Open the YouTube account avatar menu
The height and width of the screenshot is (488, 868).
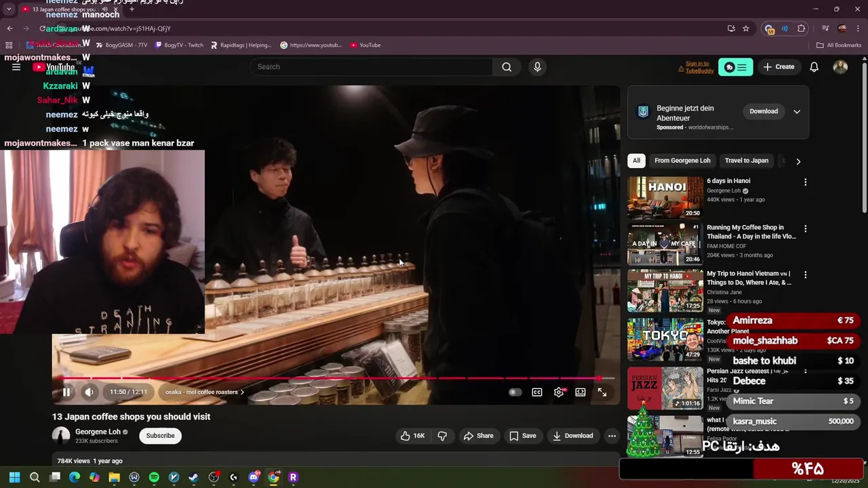point(840,67)
